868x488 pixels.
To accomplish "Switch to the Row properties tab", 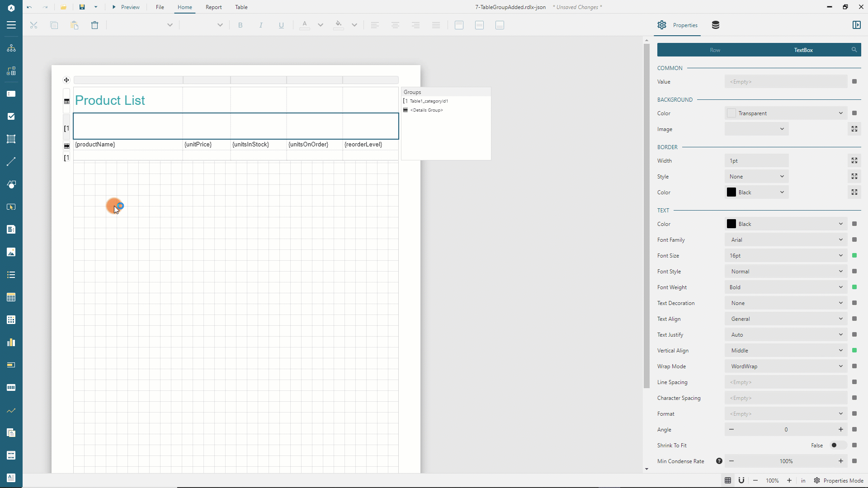I will click(715, 50).
